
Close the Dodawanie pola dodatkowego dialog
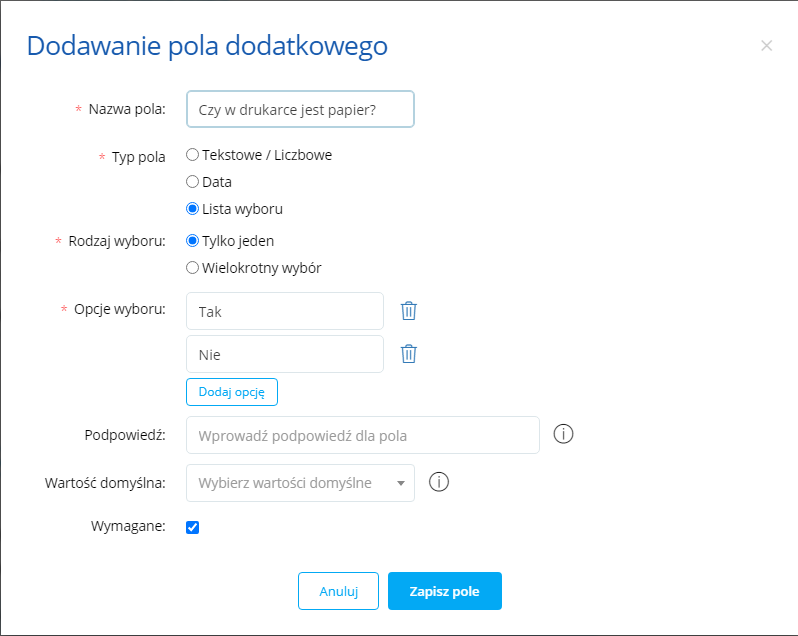(767, 46)
